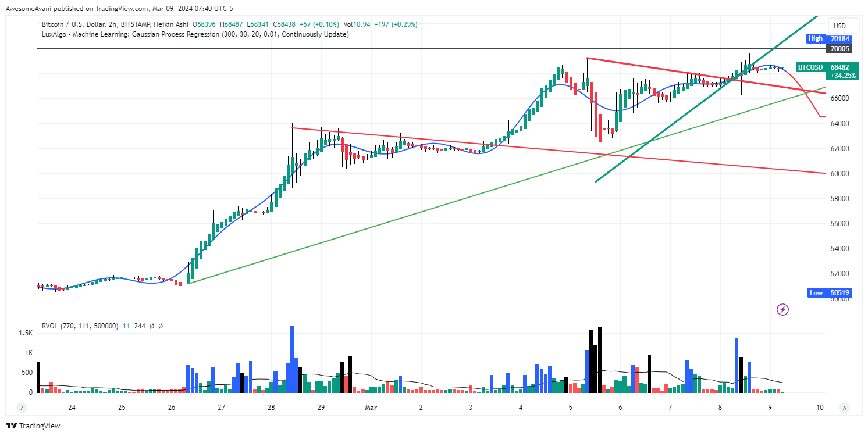Click the 500 RVOL axis label
This screenshot has width=868, height=436.
coord(27,373)
